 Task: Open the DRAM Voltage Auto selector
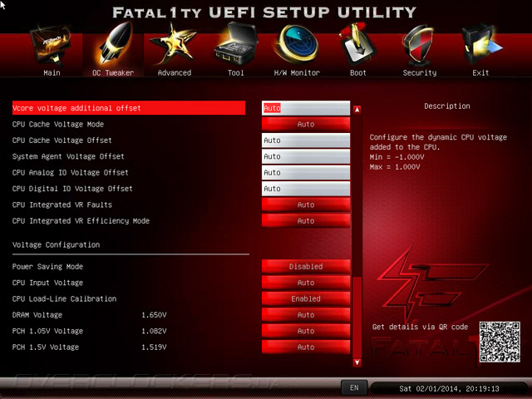306,315
